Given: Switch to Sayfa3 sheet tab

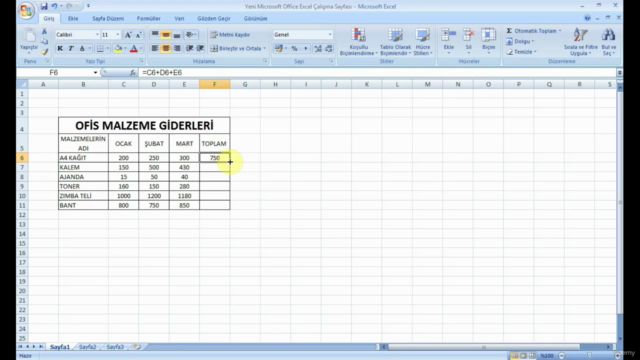Looking at the screenshot, I should point(115,347).
